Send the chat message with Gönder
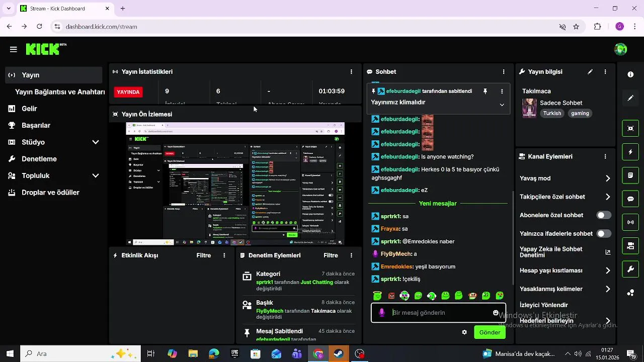Image resolution: width=644 pixels, height=362 pixels. 490,332
